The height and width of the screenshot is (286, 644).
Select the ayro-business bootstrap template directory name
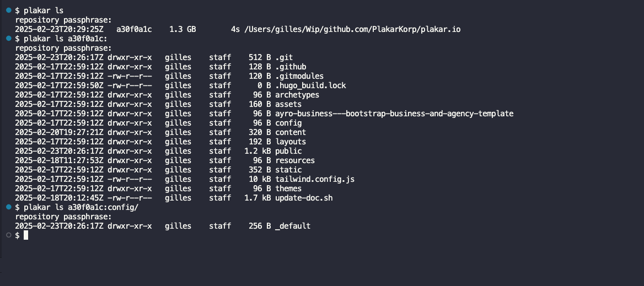(x=394, y=114)
